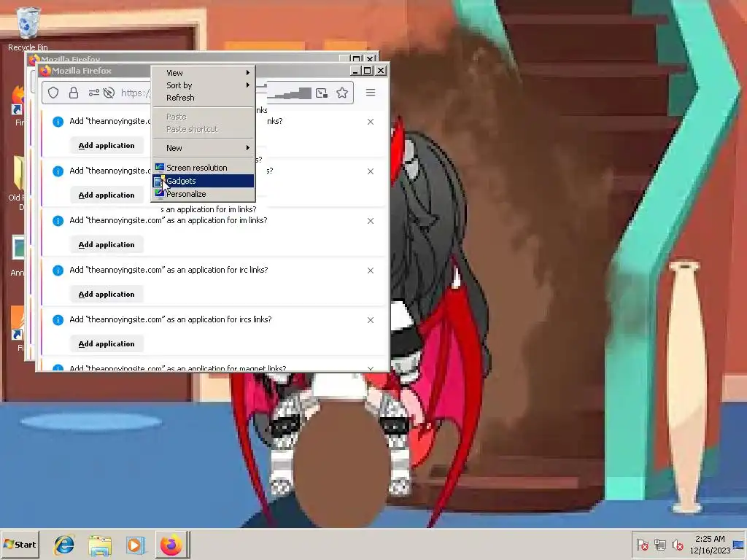Click second Add application button
This screenshot has height=560, width=747.
tap(107, 195)
